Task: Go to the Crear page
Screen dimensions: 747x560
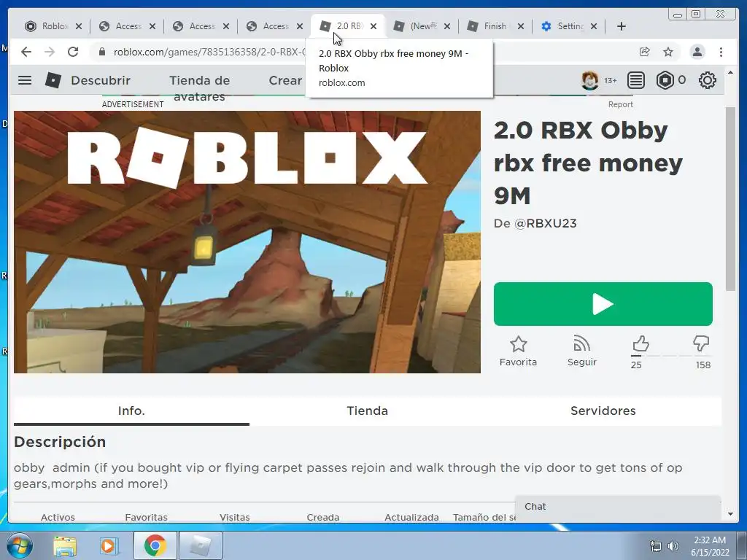Action: (285, 80)
